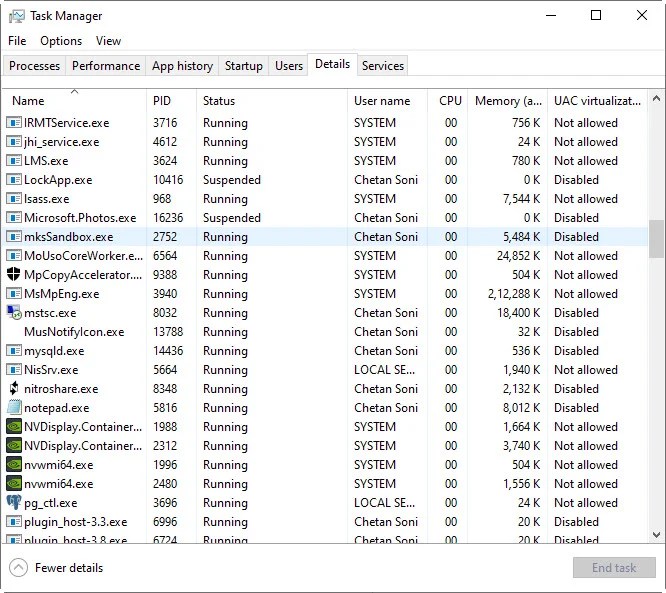
Task: Click the 7,544 K memory value
Action: tap(522, 199)
